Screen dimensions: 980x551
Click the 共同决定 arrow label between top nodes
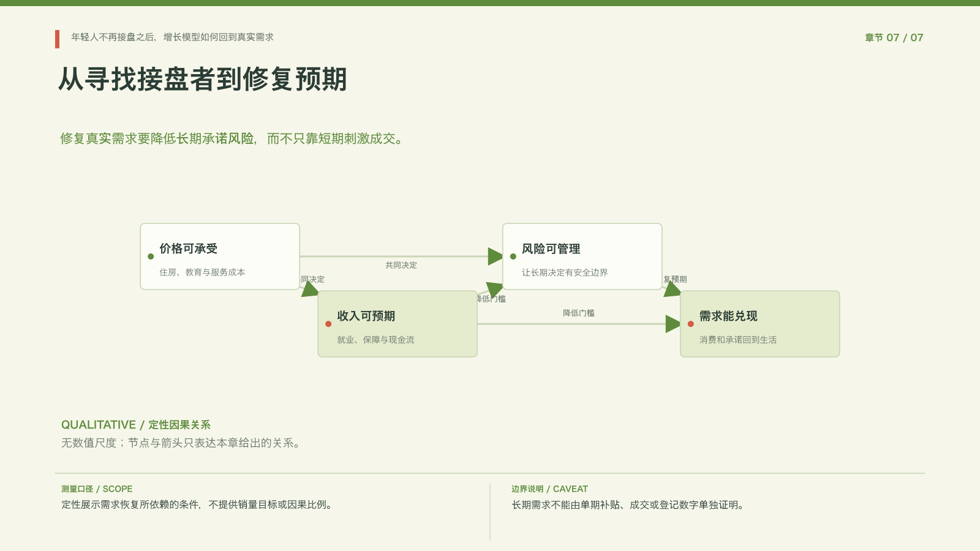pyautogui.click(x=401, y=265)
